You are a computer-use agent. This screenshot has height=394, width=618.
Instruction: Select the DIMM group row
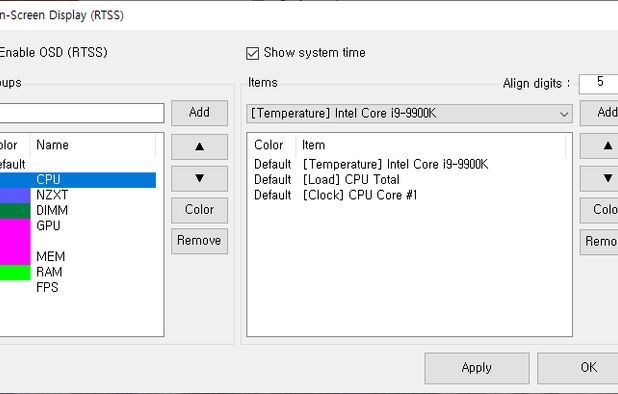point(78,210)
